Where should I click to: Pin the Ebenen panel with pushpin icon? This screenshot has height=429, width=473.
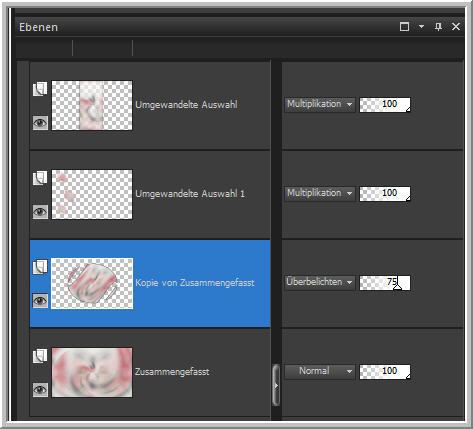tap(438, 27)
